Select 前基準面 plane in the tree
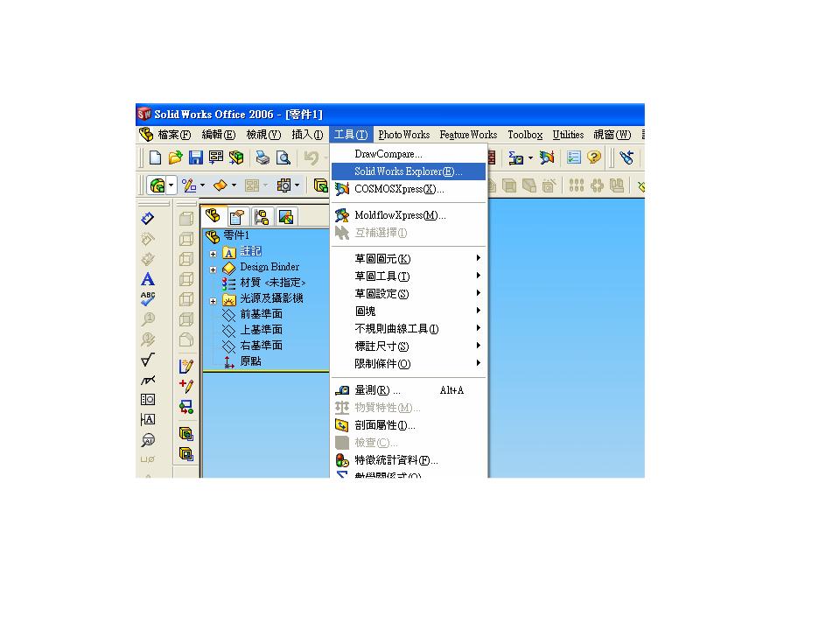The image size is (840, 630). (x=261, y=314)
